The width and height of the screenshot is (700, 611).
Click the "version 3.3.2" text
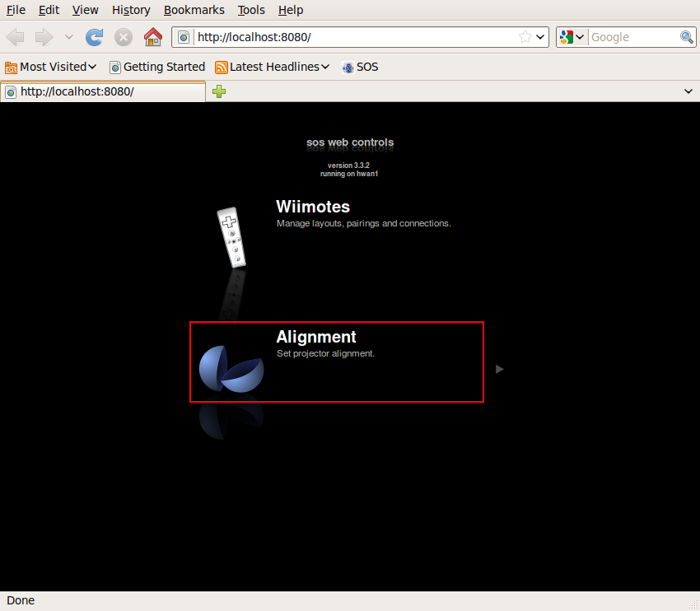click(x=348, y=166)
